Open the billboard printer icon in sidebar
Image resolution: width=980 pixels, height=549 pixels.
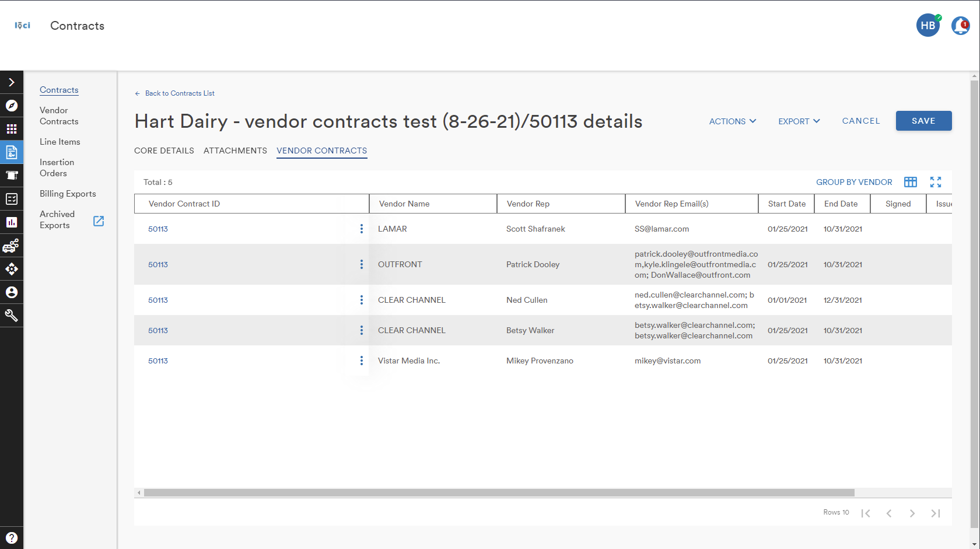click(12, 176)
